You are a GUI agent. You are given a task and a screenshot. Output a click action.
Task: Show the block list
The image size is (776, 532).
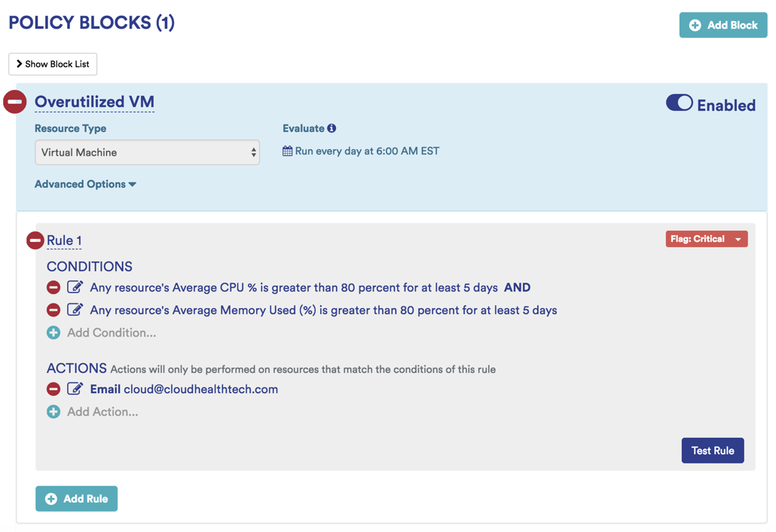click(x=53, y=64)
